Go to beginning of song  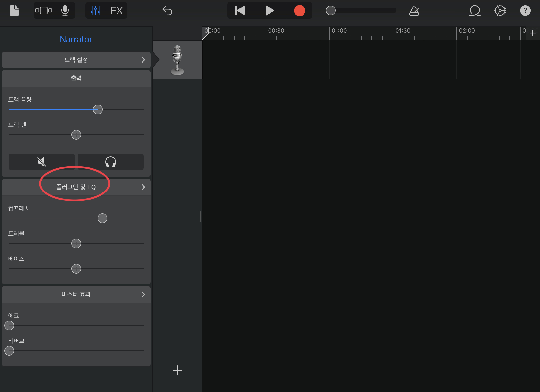pos(240,11)
